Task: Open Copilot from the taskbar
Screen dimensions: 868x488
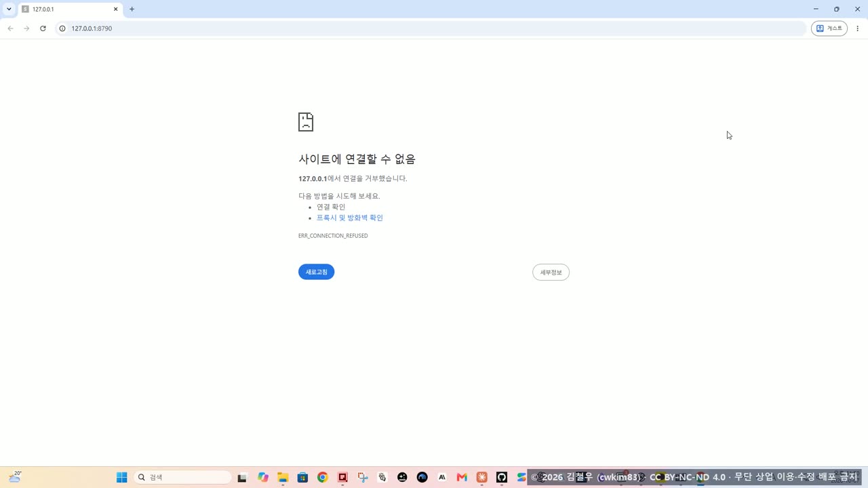Action: click(263, 477)
